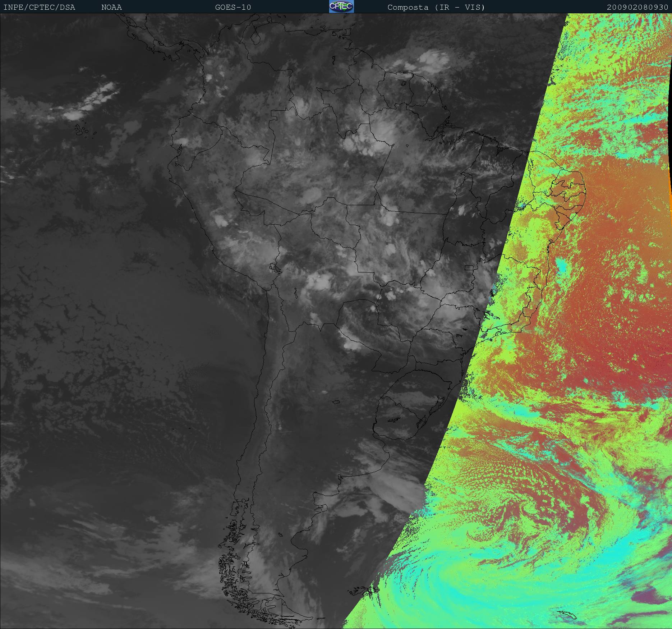Click the GOES-10 satellite label
Viewport: 672px width, 629px height.
(233, 7)
